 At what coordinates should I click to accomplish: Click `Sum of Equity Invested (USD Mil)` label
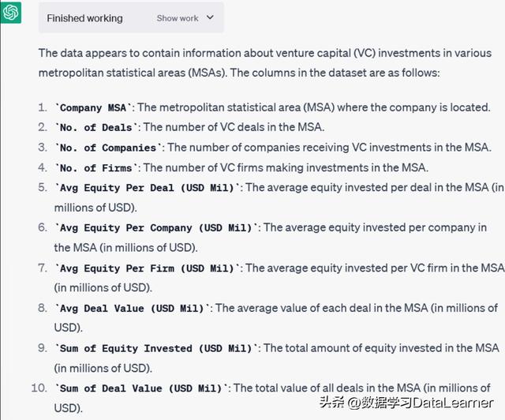coord(157,348)
